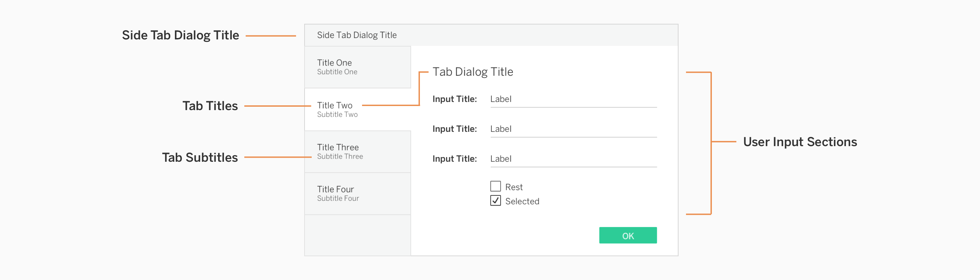This screenshot has height=280, width=980.
Task: Enable the Rest checkbox
Action: pyautogui.click(x=495, y=187)
